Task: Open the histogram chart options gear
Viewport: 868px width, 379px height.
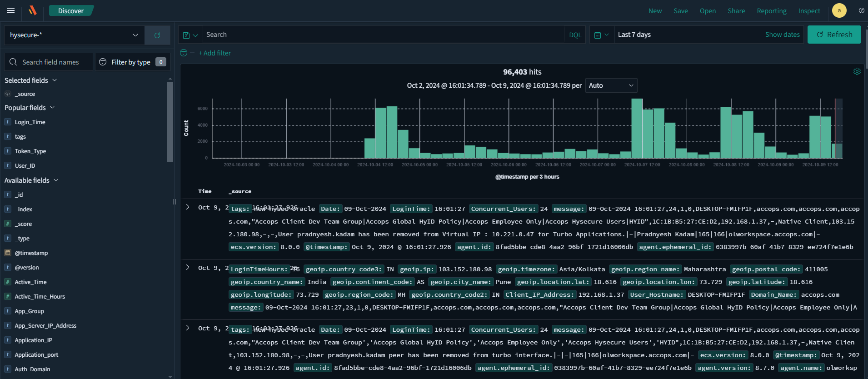Action: click(x=857, y=71)
